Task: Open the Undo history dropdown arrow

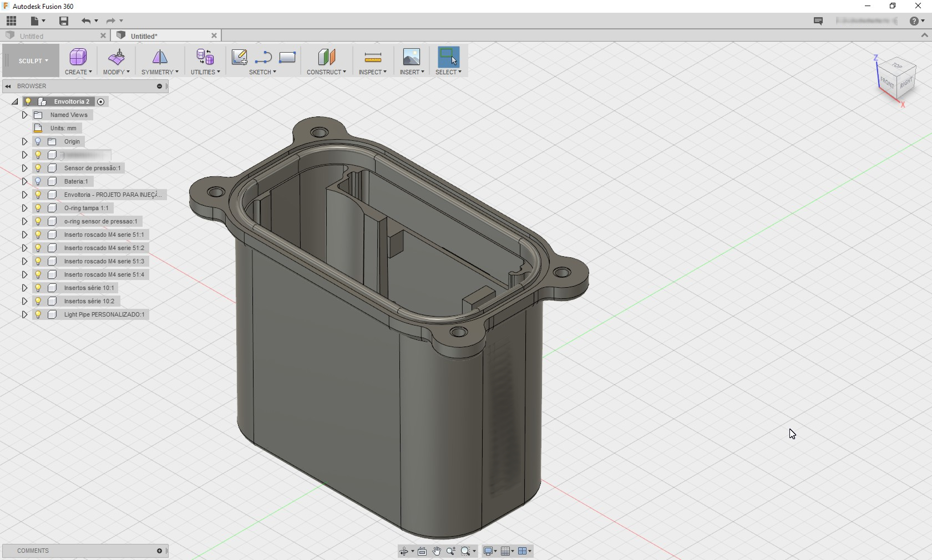Action: [97, 21]
